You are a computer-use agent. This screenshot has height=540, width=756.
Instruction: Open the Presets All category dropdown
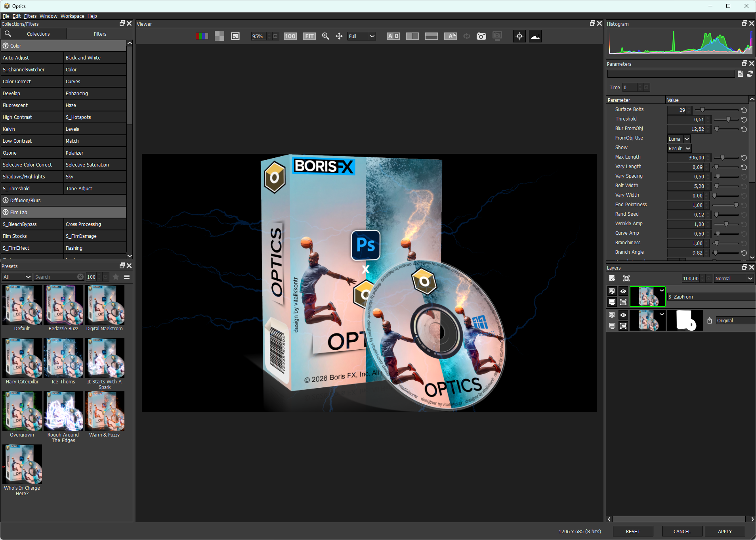point(17,277)
